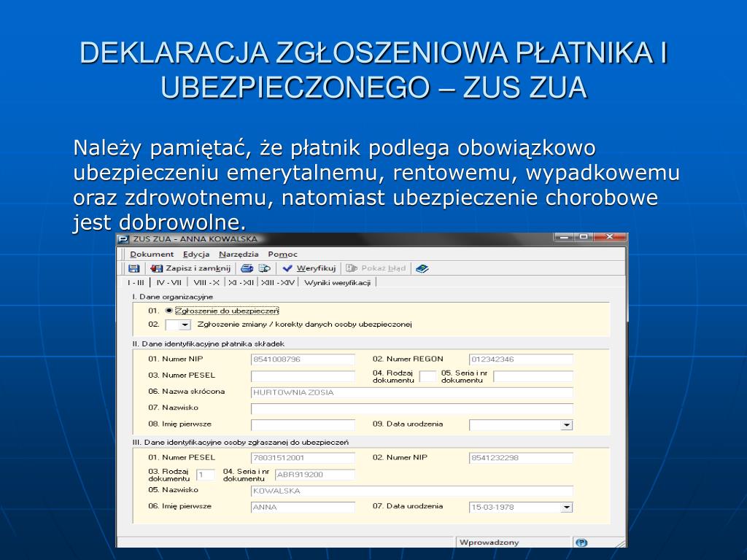
Task: Switch to the XIII - XIV tab
Action: [x=278, y=282]
